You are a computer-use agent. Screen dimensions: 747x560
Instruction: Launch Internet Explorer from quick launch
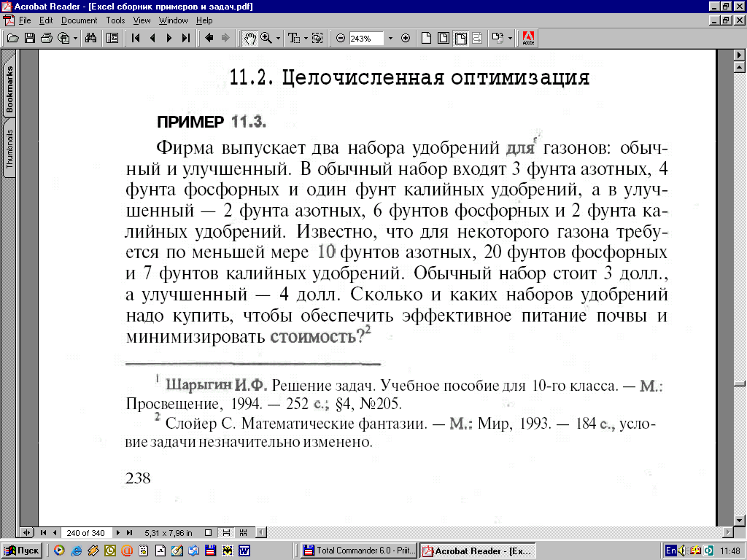click(x=76, y=551)
